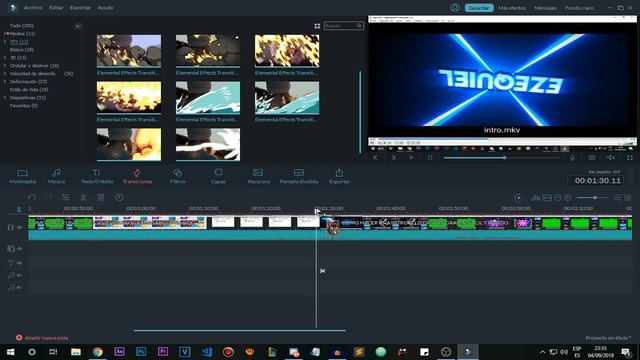Screen dimensions: 640x360
Task: Open the Mensajes button
Action: 545,8
